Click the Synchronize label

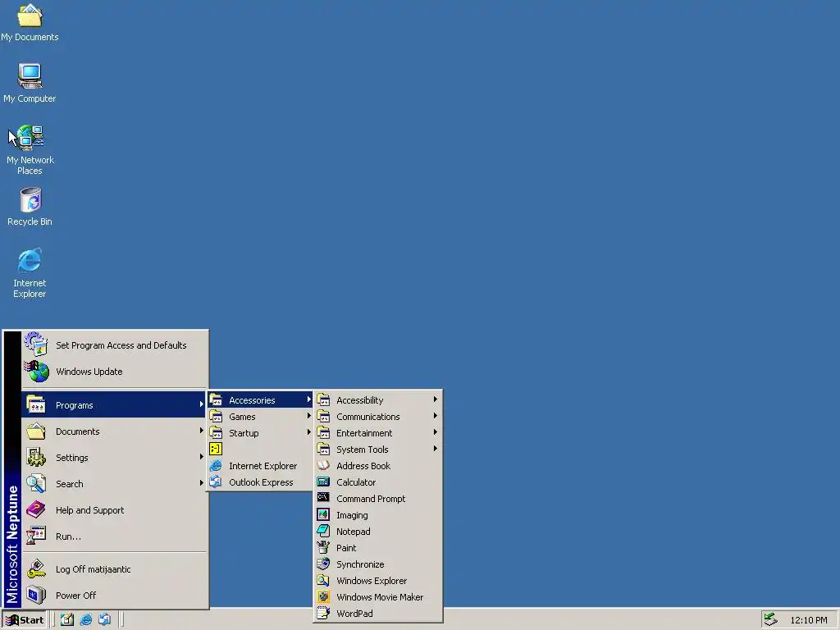[360, 564]
